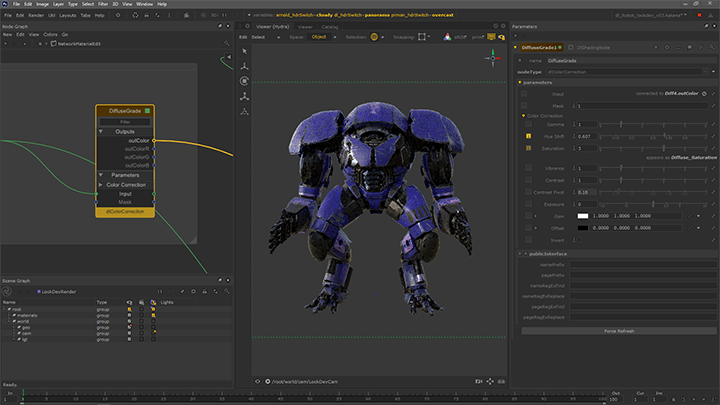Collapse the Outputs section on DiffuseGrade node
720x405 pixels.
coord(100,131)
